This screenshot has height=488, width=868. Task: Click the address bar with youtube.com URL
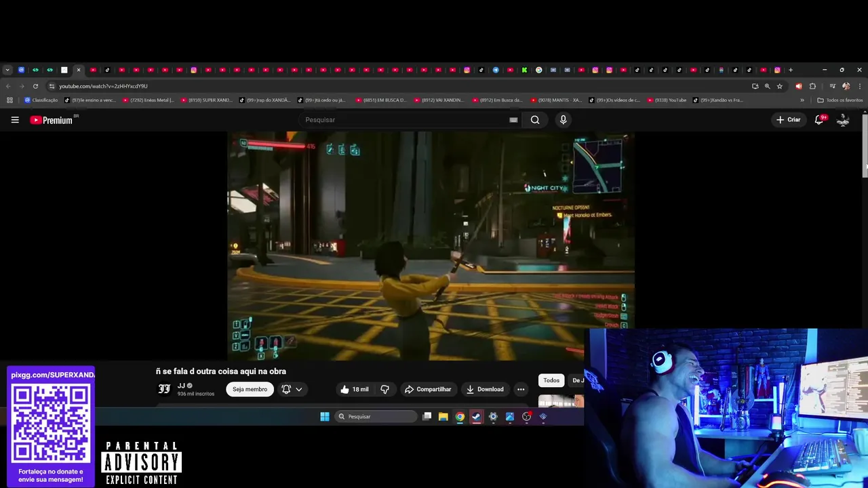(400, 86)
